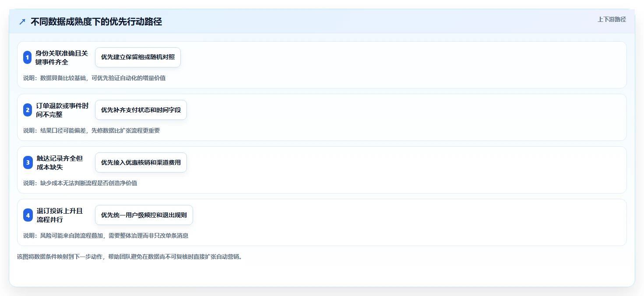Click condition text 身份关联准确且关键事件齐全
The width and height of the screenshot is (644, 296).
62,57
